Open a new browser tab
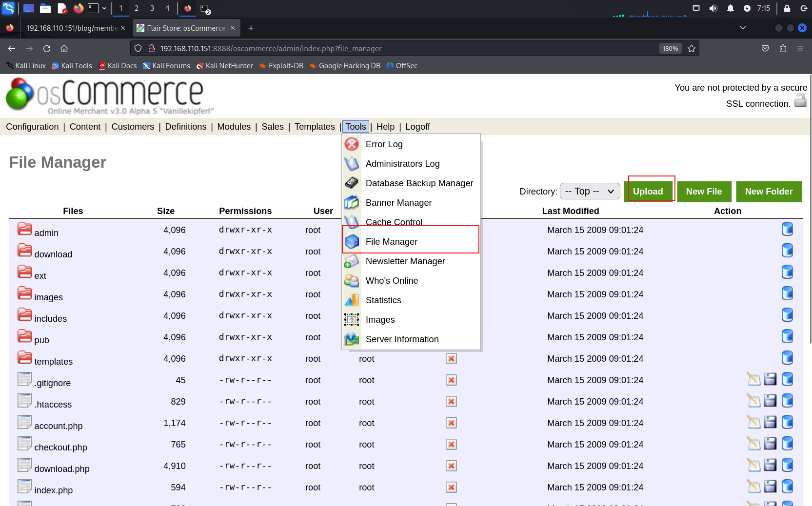Viewport: 812px width, 506px height. coord(251,28)
